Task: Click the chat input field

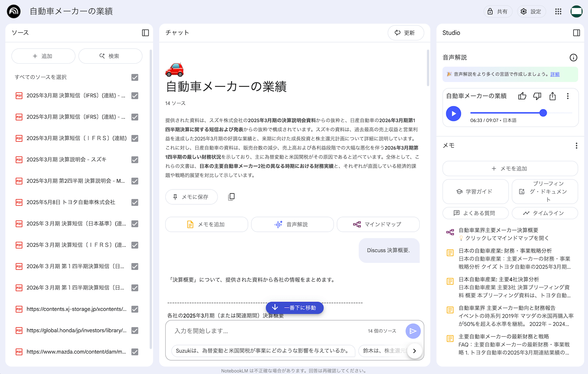Action: pyautogui.click(x=268, y=331)
